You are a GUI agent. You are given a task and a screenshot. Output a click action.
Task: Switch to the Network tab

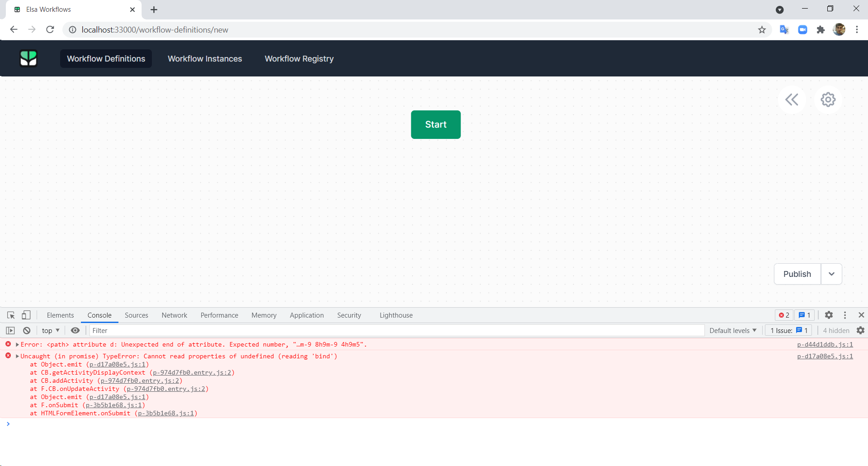click(174, 315)
